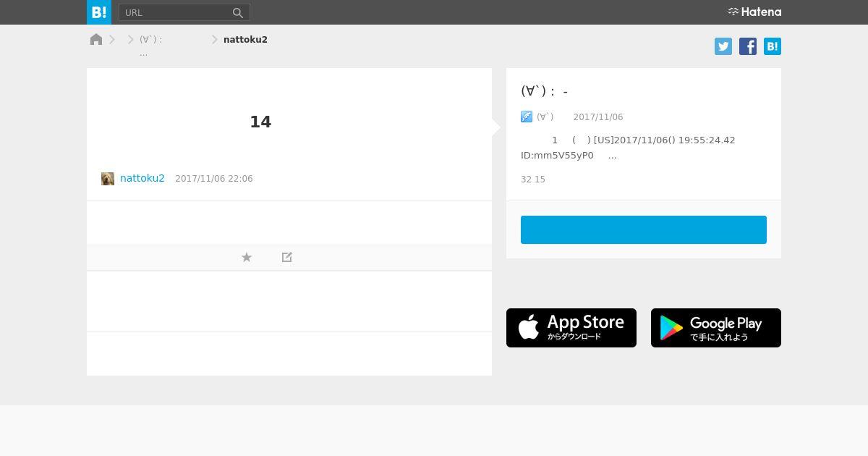Viewport: 868px width, 456px height.
Task: Focus the URL search field
Action: click(175, 12)
